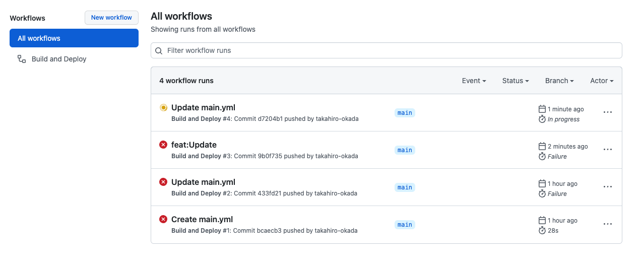
Task: Open the three-dot menu for feat:Update run
Action: [x=608, y=150]
